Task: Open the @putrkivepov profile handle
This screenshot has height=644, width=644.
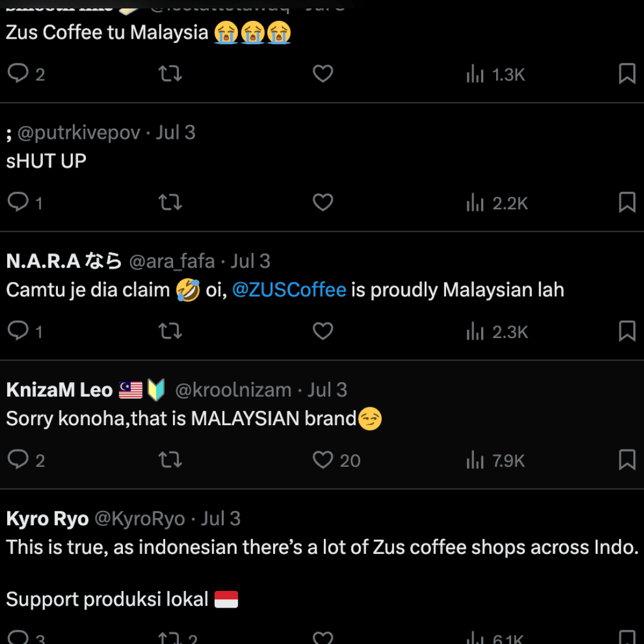Action: 79,132
